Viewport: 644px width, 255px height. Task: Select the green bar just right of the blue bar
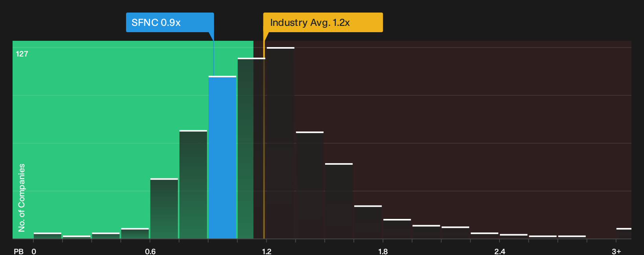point(251,148)
